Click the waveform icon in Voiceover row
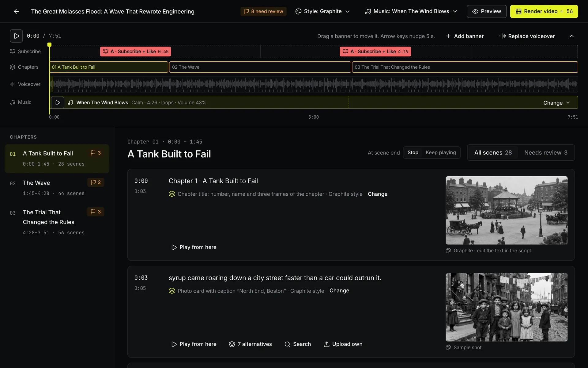This screenshot has height=368, width=588. click(13, 84)
